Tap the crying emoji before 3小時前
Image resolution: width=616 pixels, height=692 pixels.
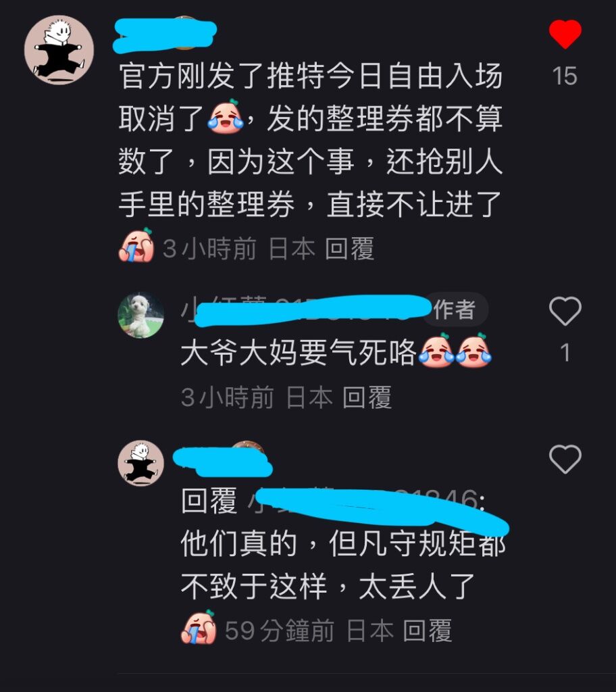136,246
